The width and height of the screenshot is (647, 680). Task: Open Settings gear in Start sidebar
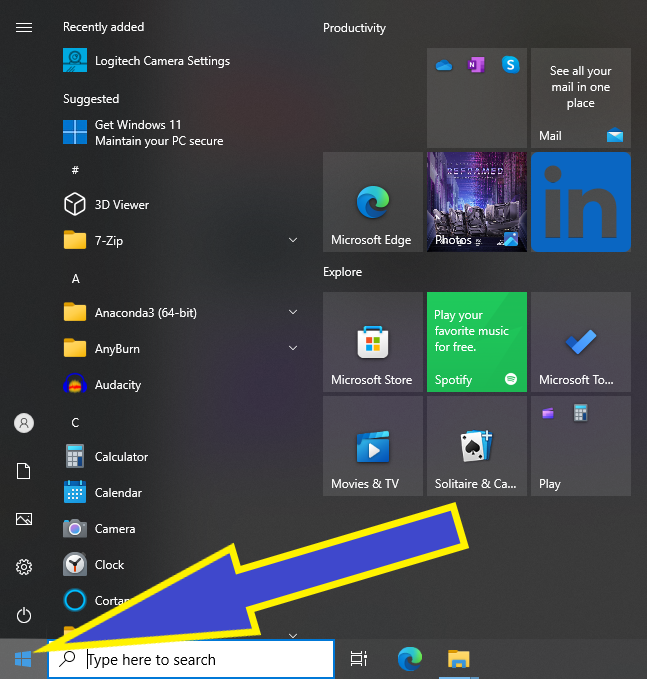(24, 567)
